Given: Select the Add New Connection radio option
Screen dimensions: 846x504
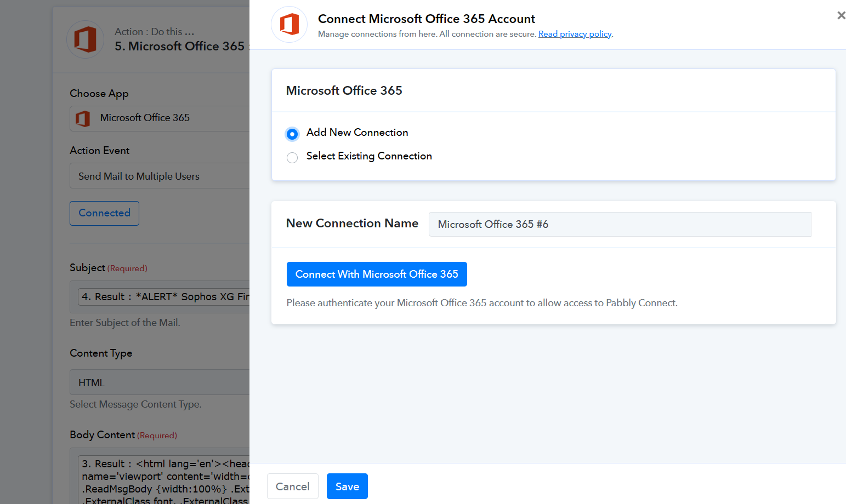Looking at the screenshot, I should click(292, 134).
